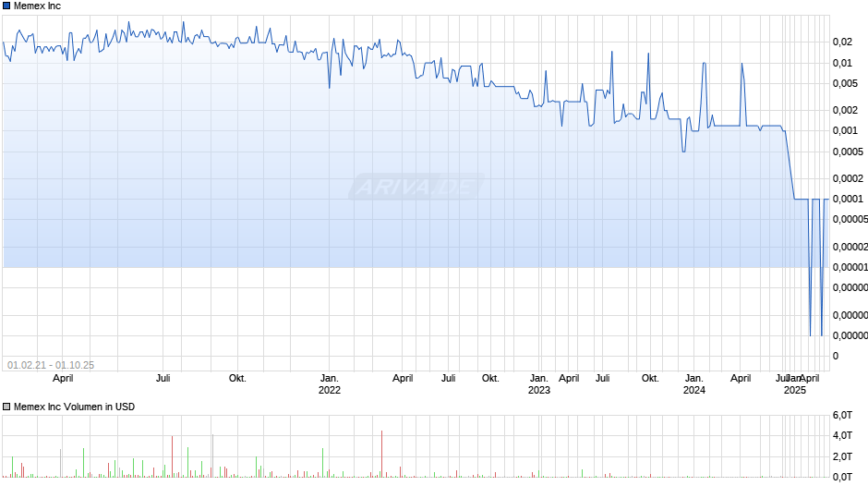
Task: Click the 'Jan. 2023' time axis label
Action: click(x=539, y=384)
